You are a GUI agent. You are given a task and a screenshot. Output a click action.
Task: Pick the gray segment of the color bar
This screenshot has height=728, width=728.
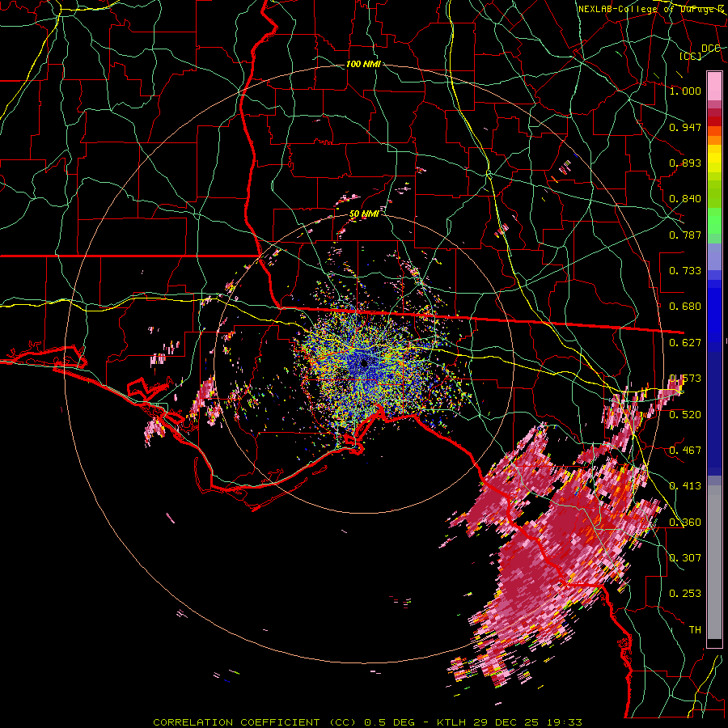click(714, 562)
